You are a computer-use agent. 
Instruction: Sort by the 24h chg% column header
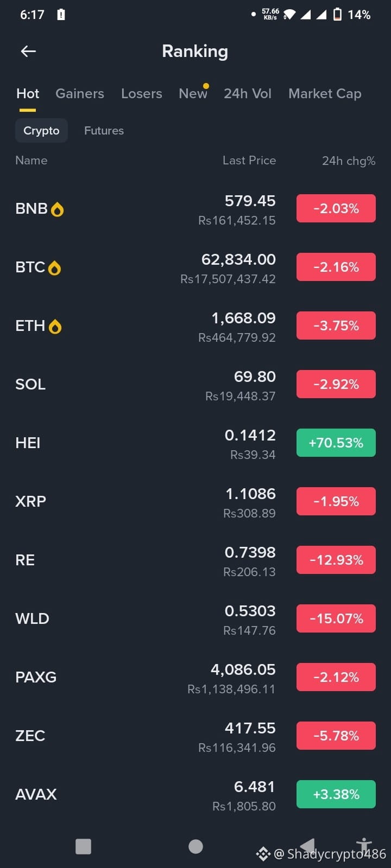(x=349, y=161)
